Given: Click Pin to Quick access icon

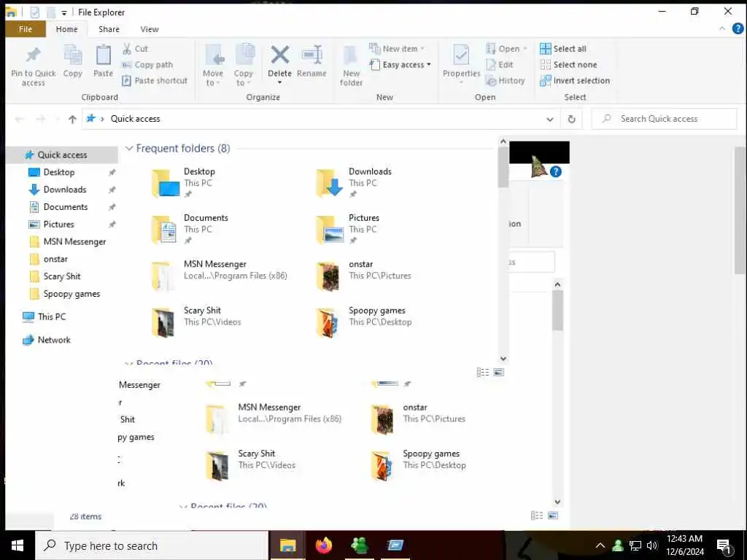Looking at the screenshot, I should pos(34,55).
